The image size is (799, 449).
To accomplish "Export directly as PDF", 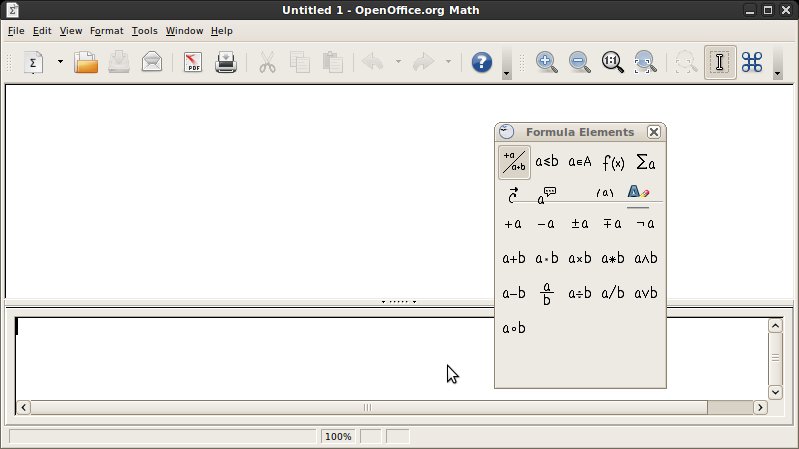I will pyautogui.click(x=193, y=63).
